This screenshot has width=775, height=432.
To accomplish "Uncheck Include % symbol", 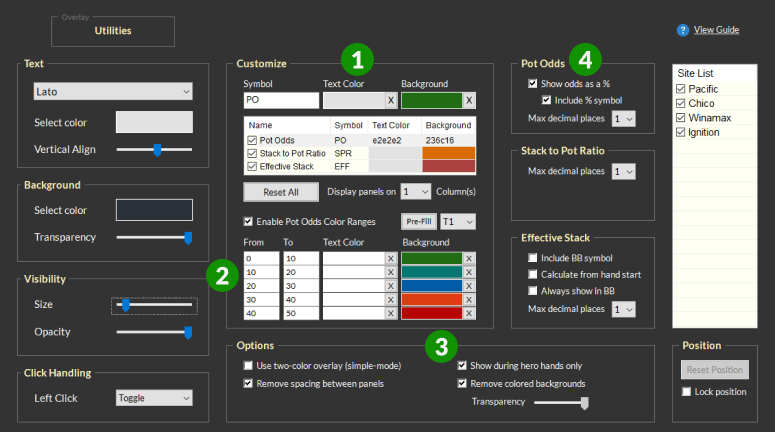I will point(546,100).
